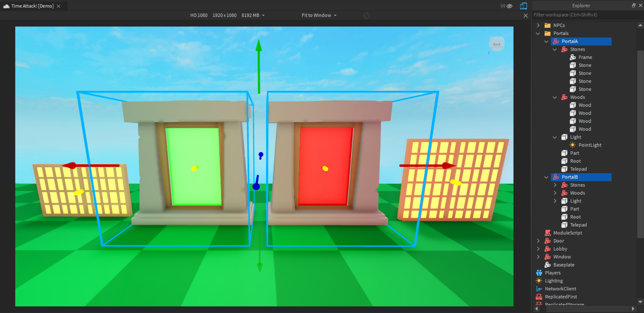The width and height of the screenshot is (644, 313).
Task: Collapse the Portals folder
Action: 538,33
